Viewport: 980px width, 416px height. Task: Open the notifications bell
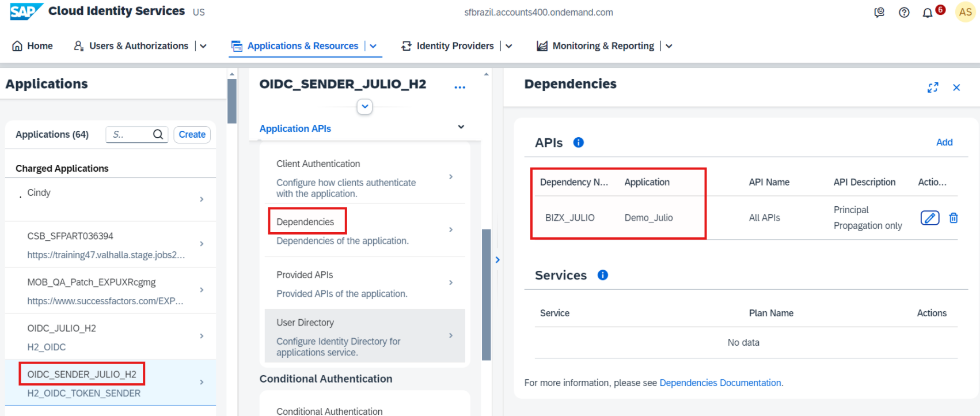click(927, 13)
